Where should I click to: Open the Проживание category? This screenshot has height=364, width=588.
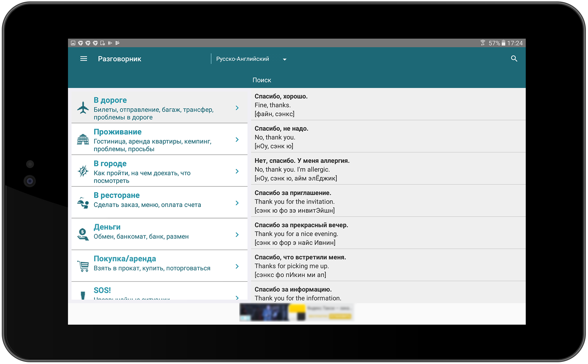click(x=154, y=139)
